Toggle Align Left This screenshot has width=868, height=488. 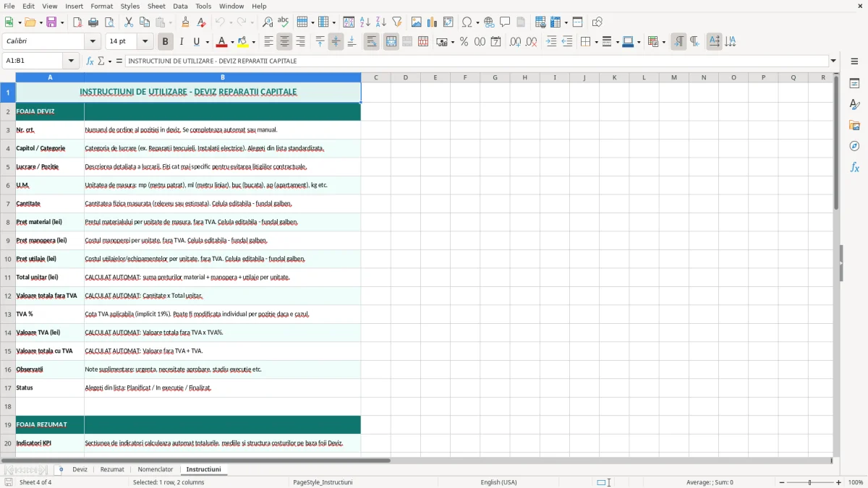(268, 42)
